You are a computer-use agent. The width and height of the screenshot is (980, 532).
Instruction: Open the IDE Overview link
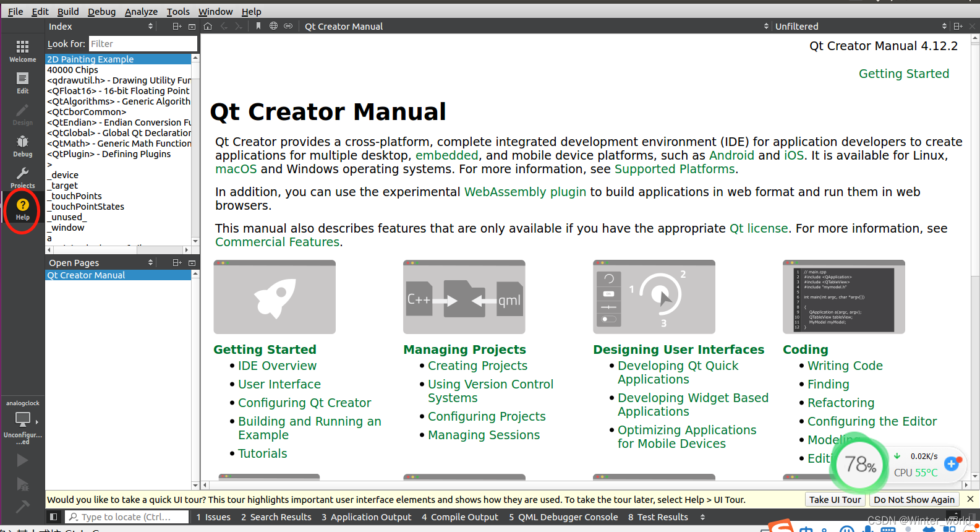277,366
